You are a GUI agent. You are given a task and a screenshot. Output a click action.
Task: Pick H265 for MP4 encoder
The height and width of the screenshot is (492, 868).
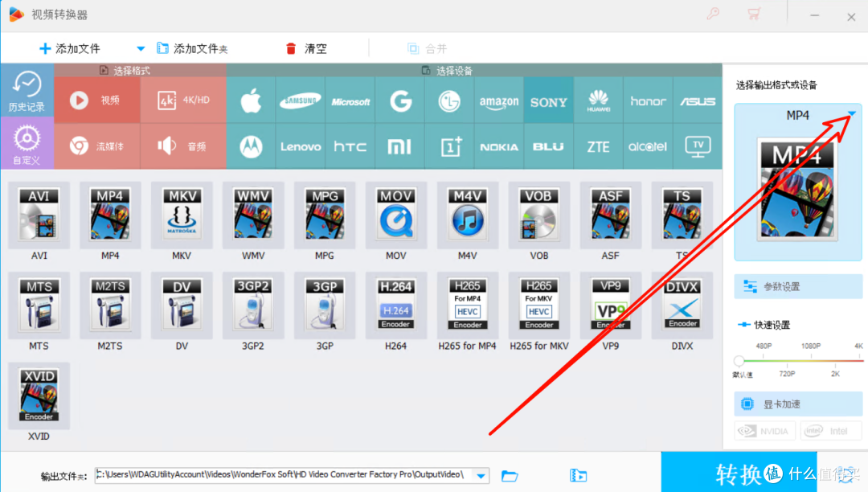[467, 305]
